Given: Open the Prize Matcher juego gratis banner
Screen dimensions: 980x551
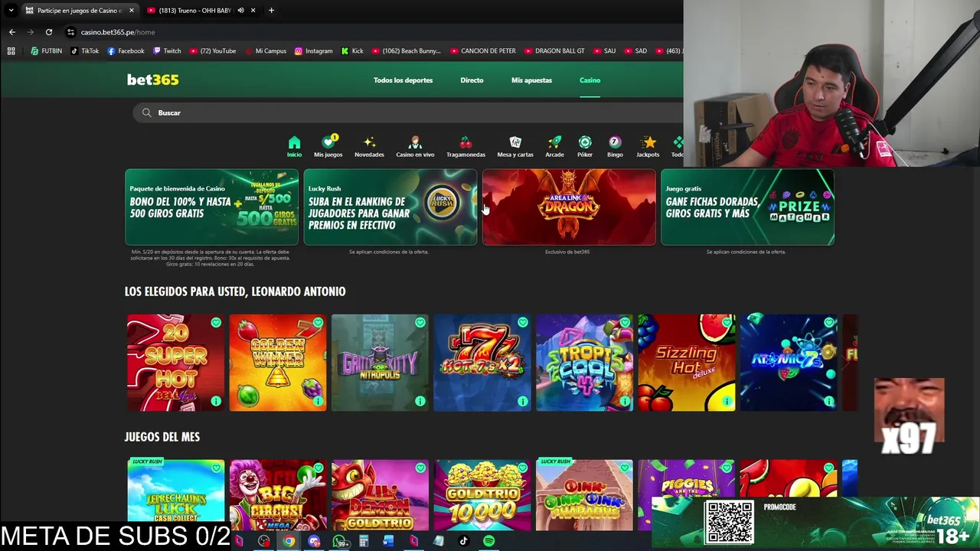Looking at the screenshot, I should point(747,207).
